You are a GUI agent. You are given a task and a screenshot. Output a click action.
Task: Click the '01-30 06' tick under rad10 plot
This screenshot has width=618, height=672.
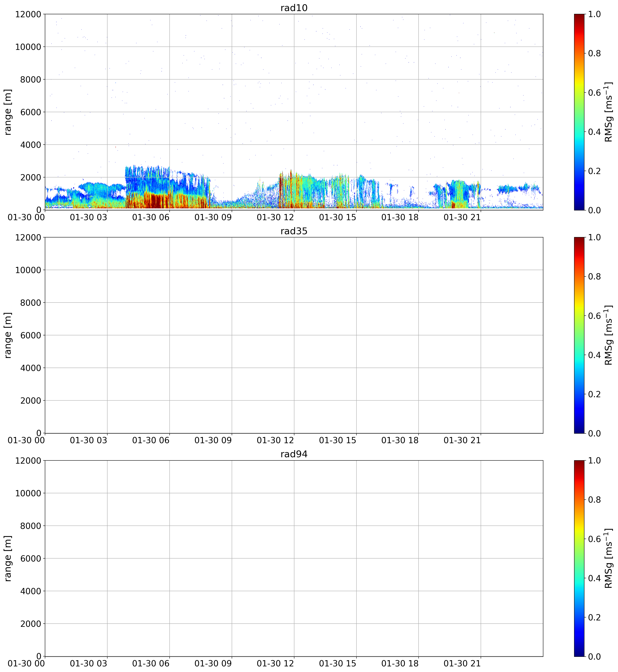151,217
